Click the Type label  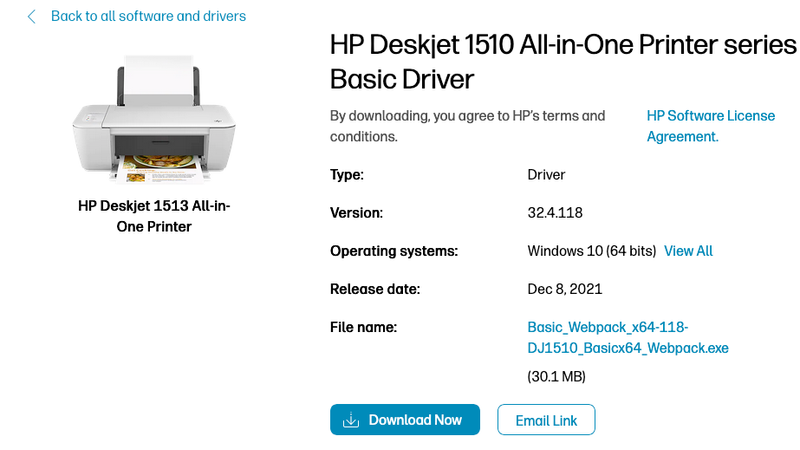click(x=347, y=175)
